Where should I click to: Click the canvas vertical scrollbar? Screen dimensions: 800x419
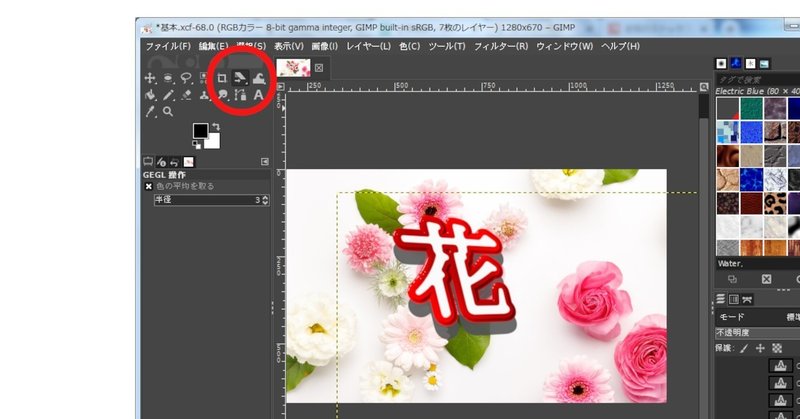pyautogui.click(x=704, y=255)
